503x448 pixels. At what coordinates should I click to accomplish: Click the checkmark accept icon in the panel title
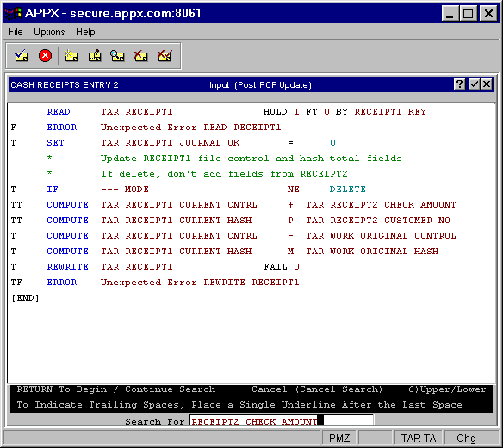pos(474,84)
